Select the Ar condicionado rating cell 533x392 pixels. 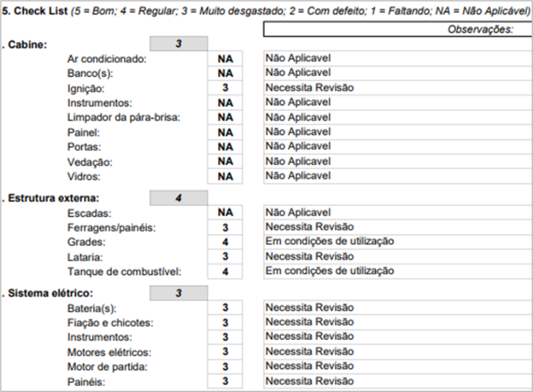pyautogui.click(x=225, y=59)
